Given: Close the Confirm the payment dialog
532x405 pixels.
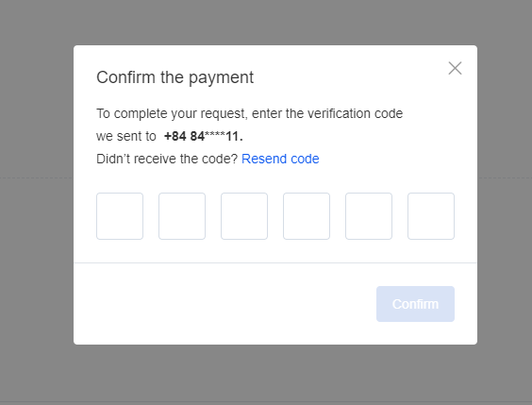Looking at the screenshot, I should 455,68.
